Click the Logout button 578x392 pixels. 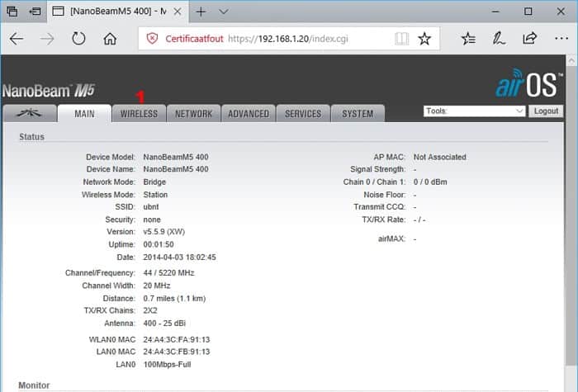[546, 111]
